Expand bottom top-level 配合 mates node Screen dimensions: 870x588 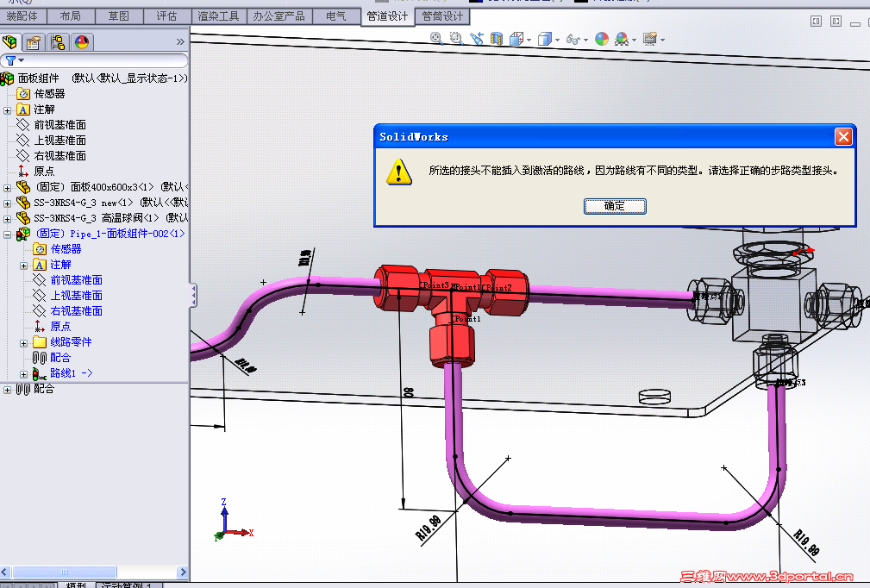coord(7,390)
